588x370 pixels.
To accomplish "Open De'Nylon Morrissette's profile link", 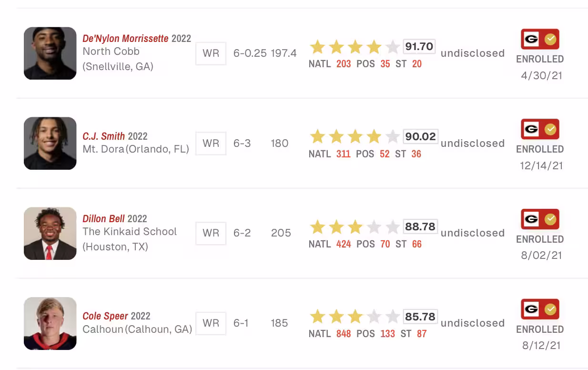I will pos(125,39).
